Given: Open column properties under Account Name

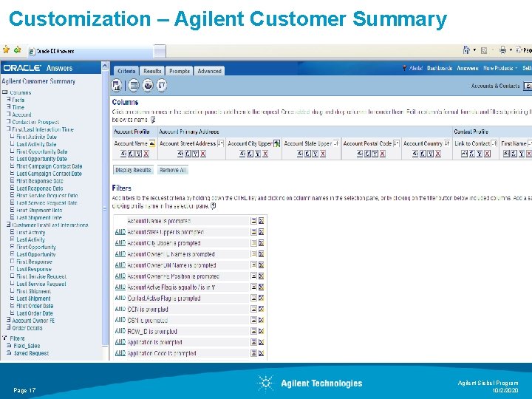Looking at the screenshot, I should pyautogui.click(x=123, y=154).
